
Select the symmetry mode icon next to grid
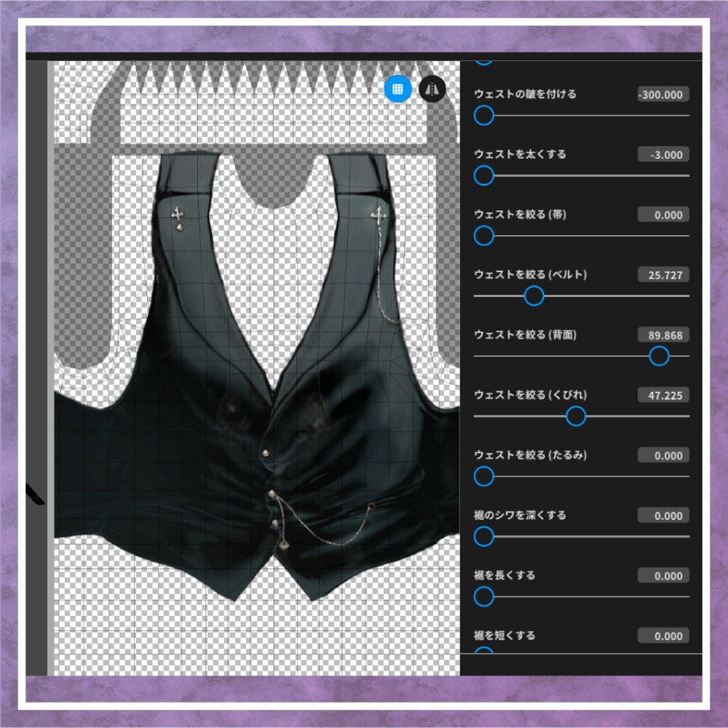click(x=431, y=89)
